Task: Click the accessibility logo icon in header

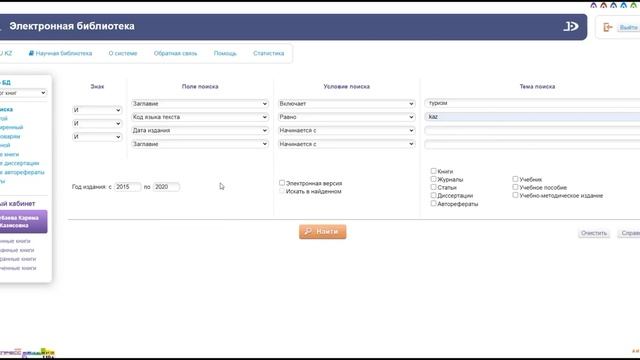Action: tap(571, 27)
